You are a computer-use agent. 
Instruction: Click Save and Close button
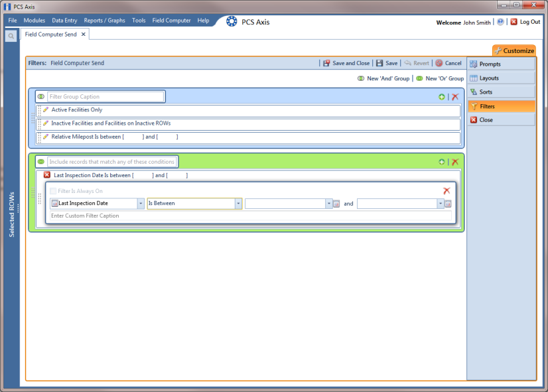point(346,63)
